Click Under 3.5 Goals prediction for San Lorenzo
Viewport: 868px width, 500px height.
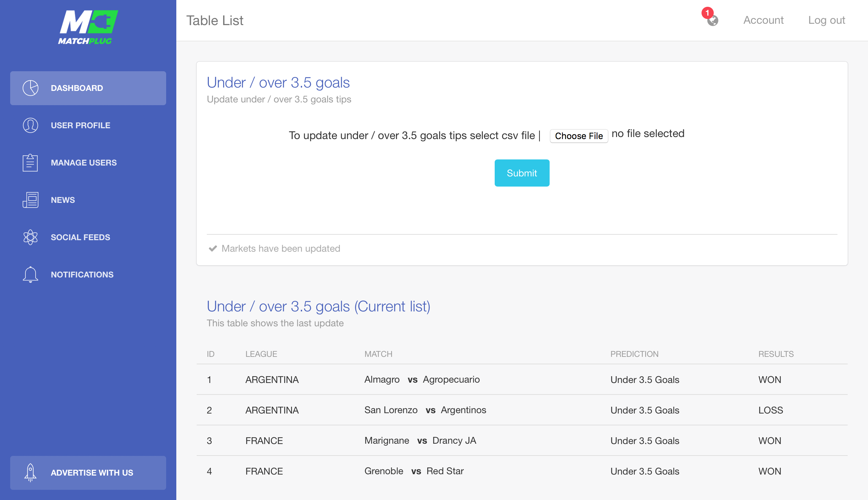pyautogui.click(x=645, y=410)
